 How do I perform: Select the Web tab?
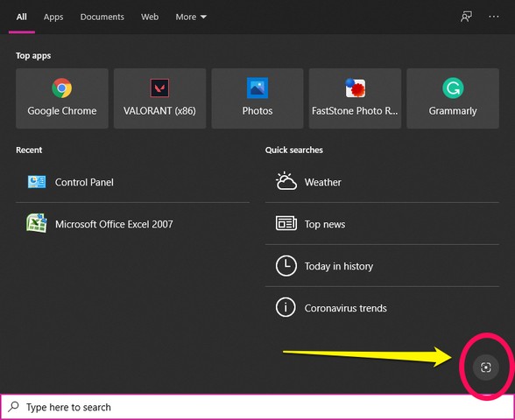click(150, 17)
